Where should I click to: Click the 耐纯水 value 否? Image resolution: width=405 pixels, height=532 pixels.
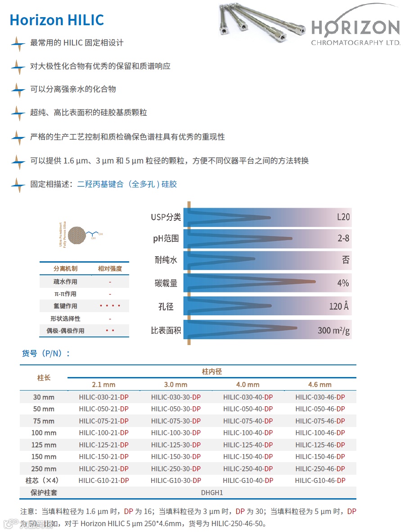346,260
